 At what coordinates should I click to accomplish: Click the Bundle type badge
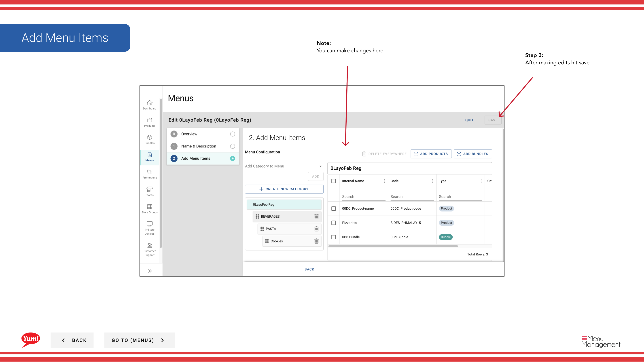pos(445,237)
